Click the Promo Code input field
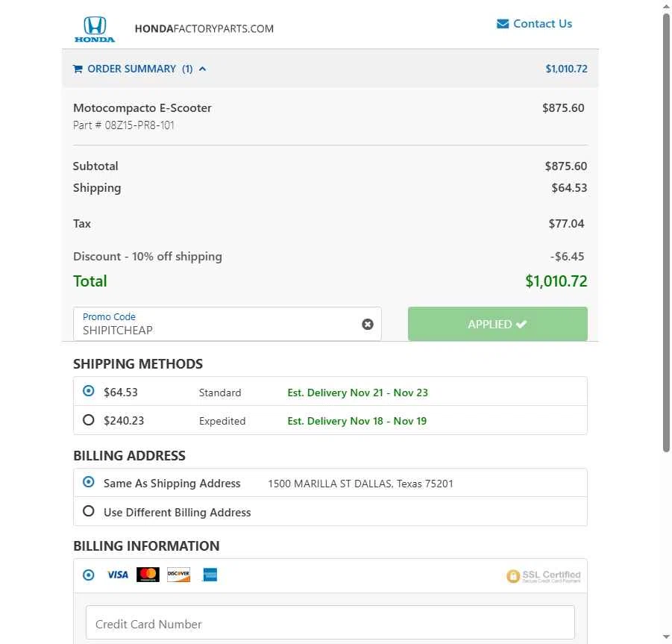 point(227,324)
